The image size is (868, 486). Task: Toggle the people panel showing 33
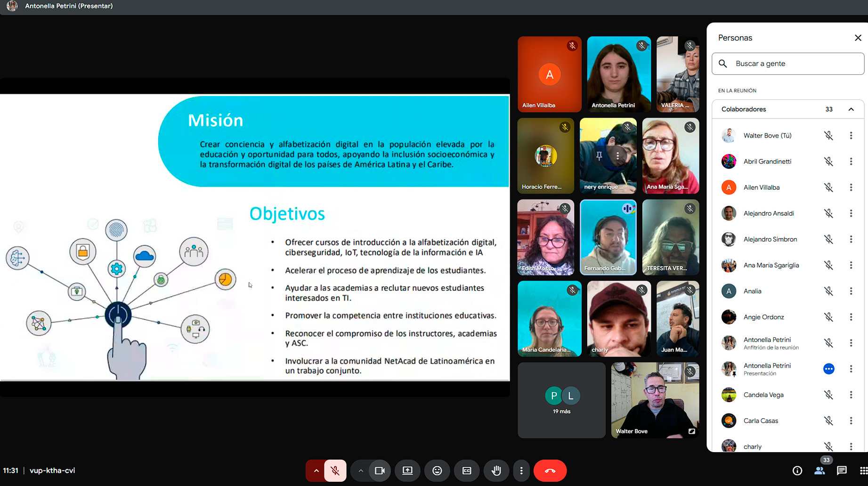820,470
